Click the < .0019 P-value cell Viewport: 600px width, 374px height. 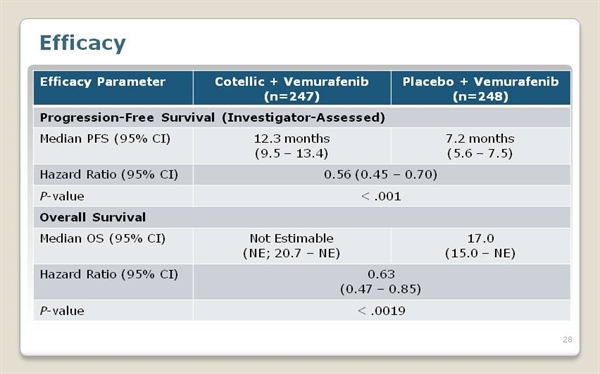(382, 310)
